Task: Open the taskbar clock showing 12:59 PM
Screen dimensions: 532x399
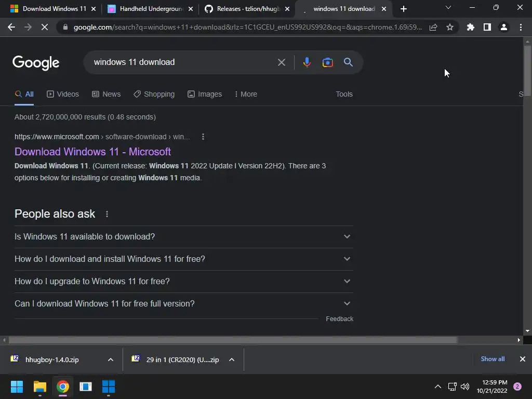Action: (x=492, y=387)
